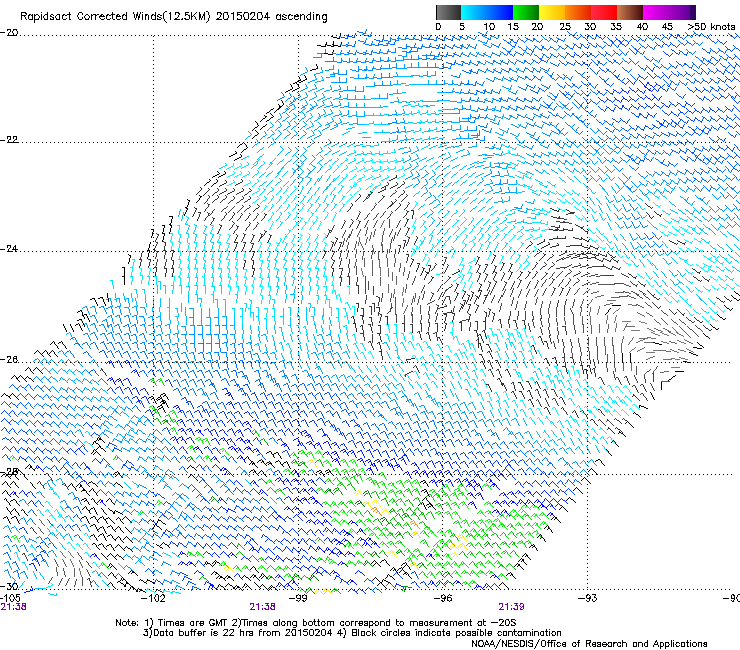Click the magenta 40-45 knots color swatch
Viewport: 740px width, 650px height.
[656, 12]
